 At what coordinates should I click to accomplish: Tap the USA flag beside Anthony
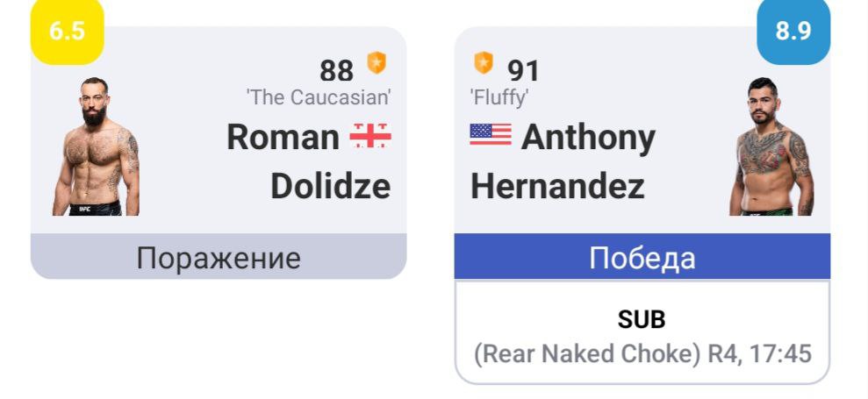(x=491, y=134)
